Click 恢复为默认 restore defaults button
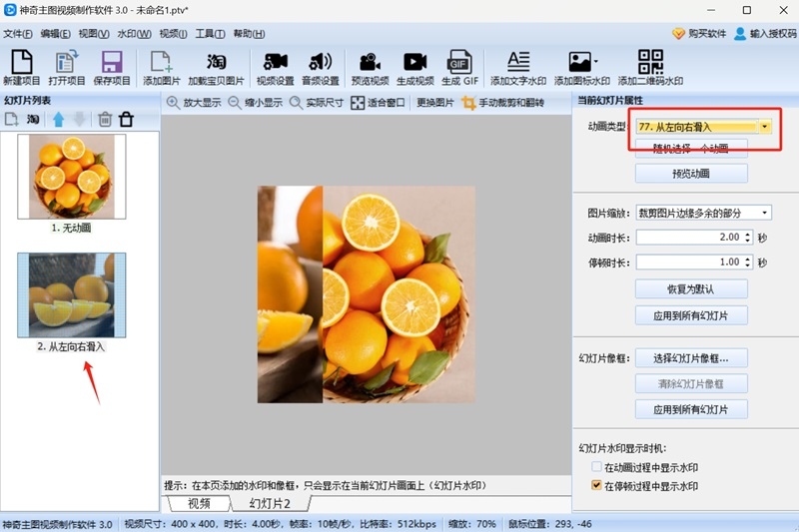799x532 pixels. pyautogui.click(x=691, y=289)
